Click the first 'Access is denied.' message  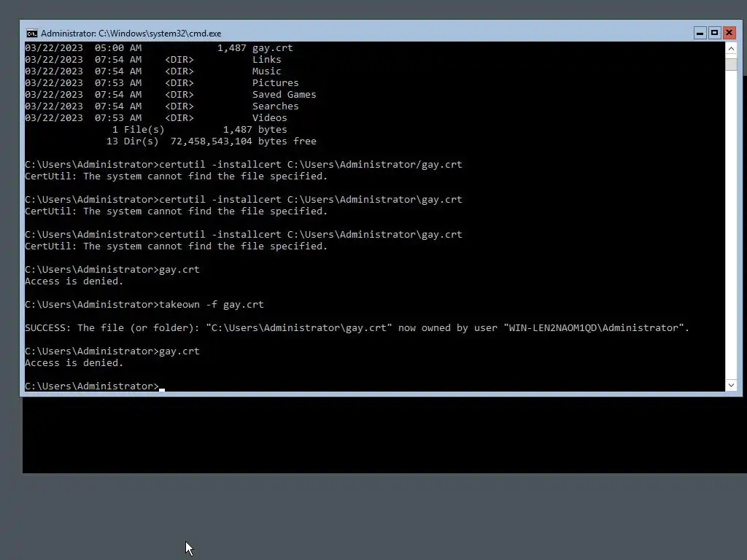[74, 281]
